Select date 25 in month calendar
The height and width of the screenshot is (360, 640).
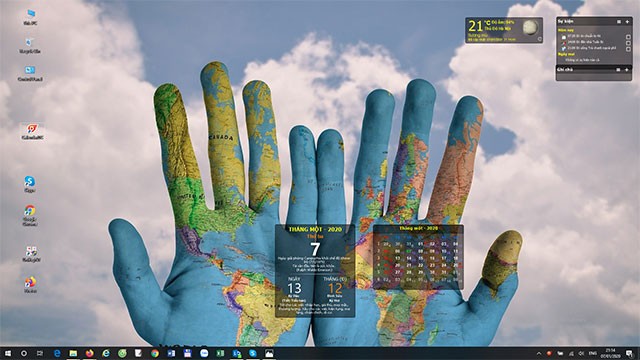click(x=456, y=265)
